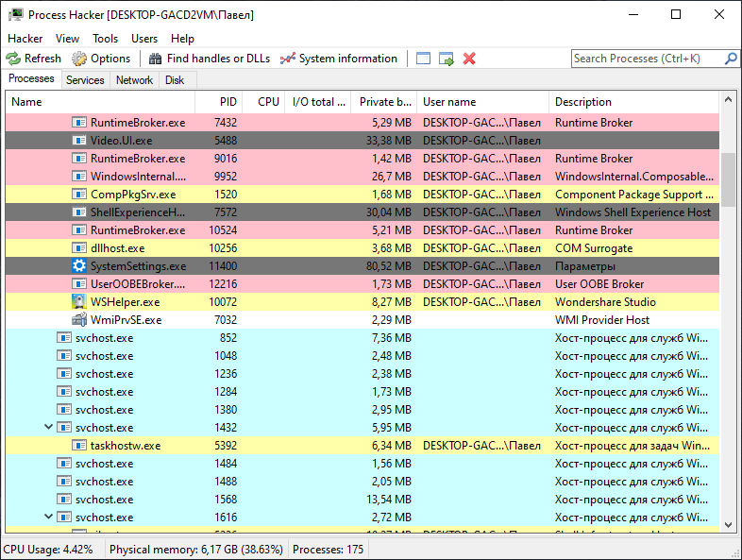Sort by the CPU column header
Image resolution: width=742 pixels, height=560 pixels.
pyautogui.click(x=263, y=102)
